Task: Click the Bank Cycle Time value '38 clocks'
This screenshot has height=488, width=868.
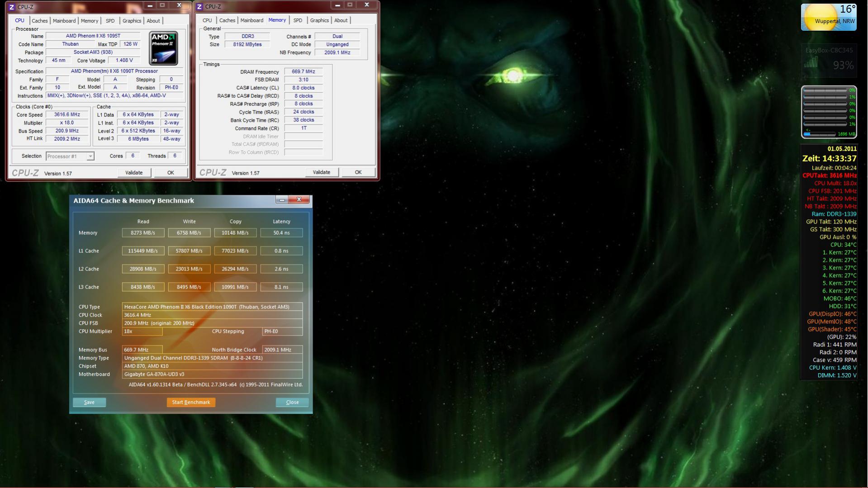Action: pos(304,120)
